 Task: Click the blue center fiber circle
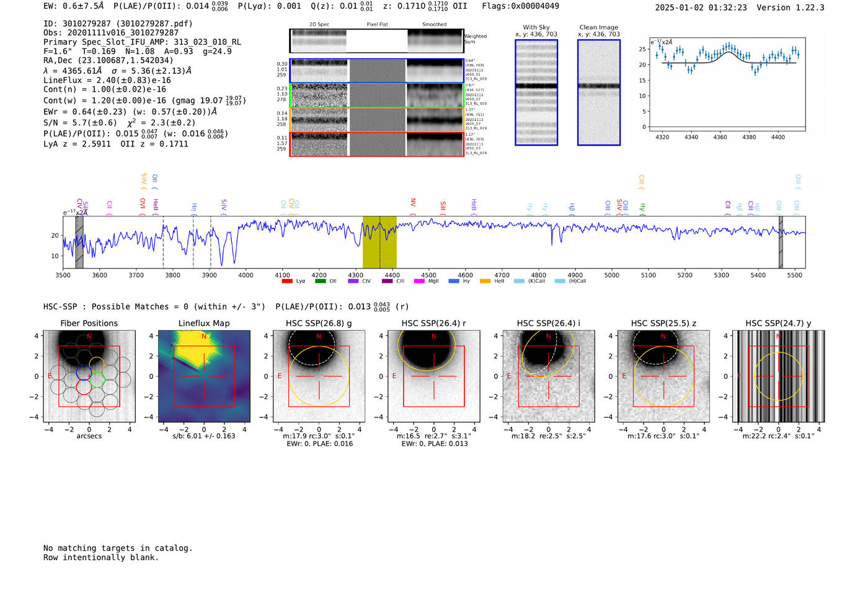84,373
